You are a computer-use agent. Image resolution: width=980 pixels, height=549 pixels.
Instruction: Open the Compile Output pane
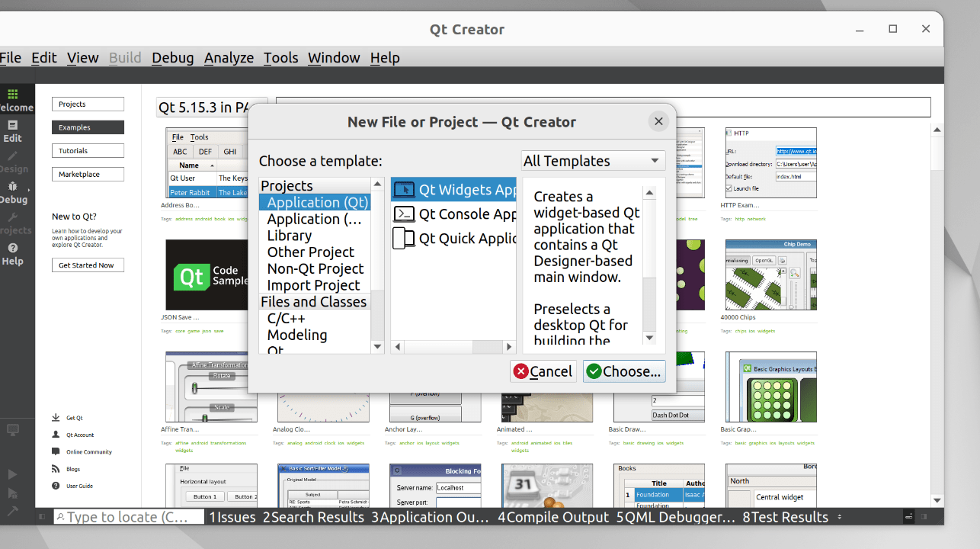pyautogui.click(x=553, y=517)
